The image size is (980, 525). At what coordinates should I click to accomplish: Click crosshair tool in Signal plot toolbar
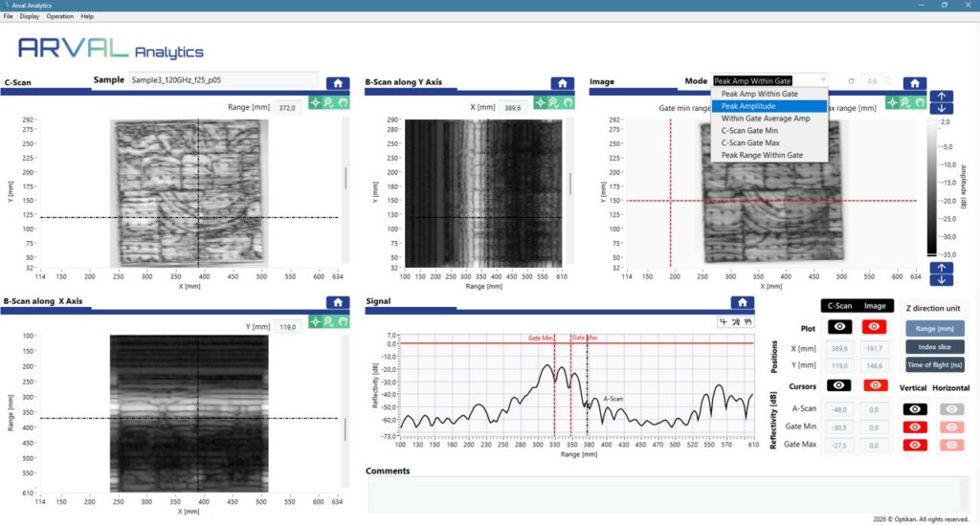click(724, 322)
